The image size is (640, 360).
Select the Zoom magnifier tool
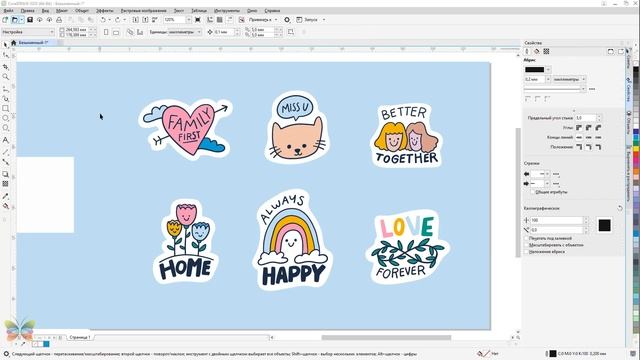click(x=5, y=77)
